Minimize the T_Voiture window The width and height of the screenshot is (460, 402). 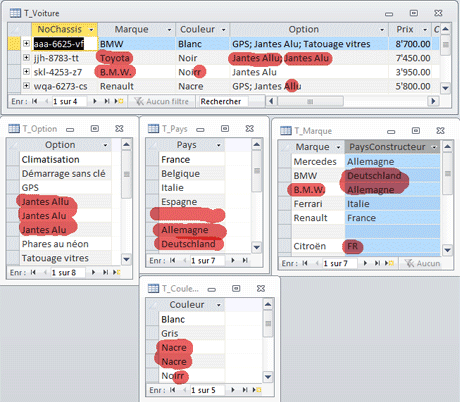389,14
